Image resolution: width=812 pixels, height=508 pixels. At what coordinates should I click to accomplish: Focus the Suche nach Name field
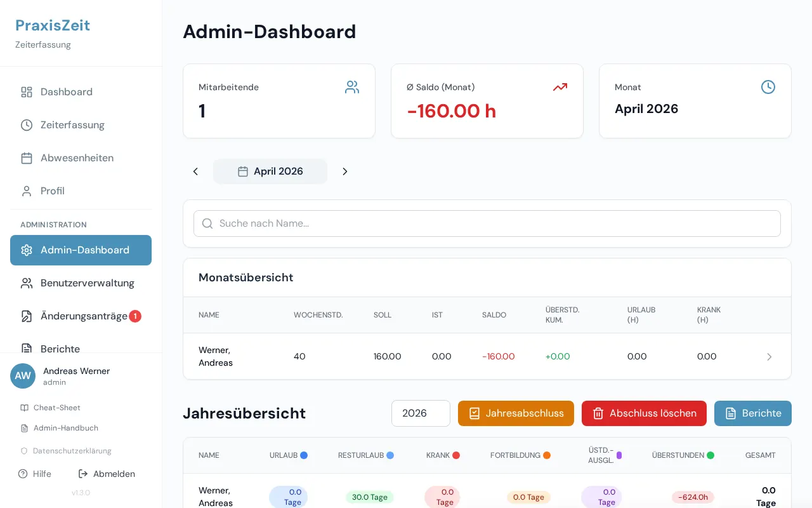pyautogui.click(x=487, y=224)
